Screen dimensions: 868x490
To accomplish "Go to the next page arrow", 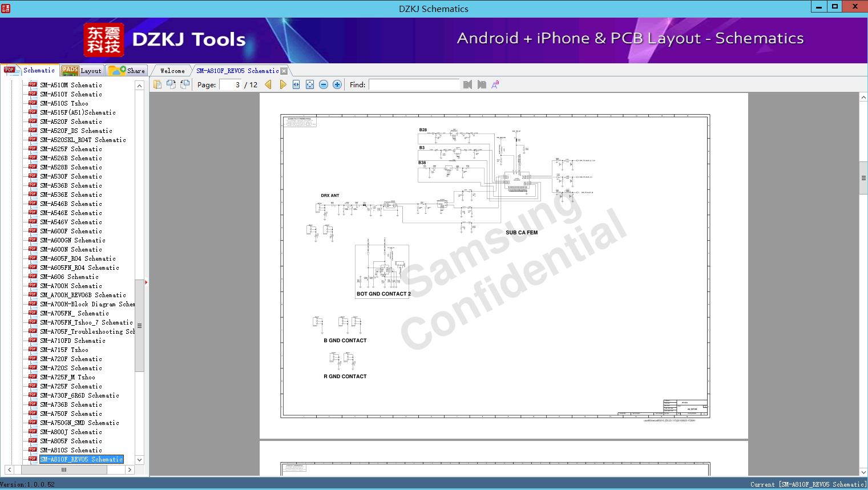I will coord(282,84).
